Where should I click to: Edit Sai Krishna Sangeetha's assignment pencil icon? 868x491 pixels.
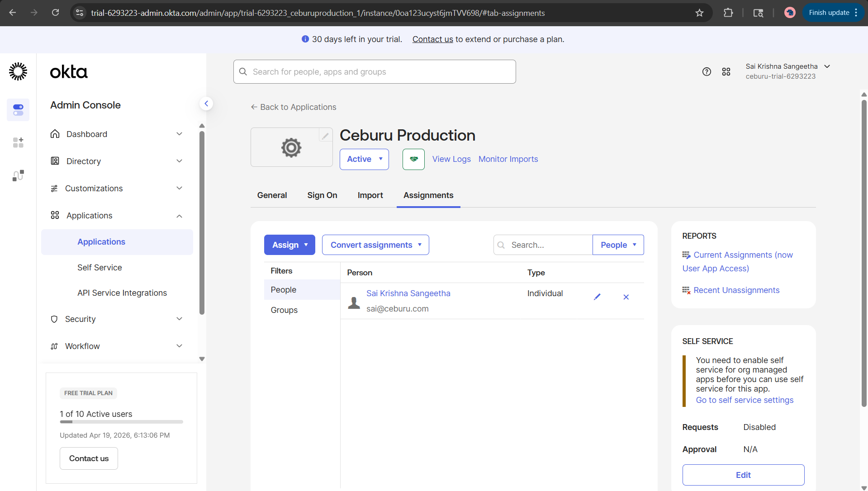(597, 297)
